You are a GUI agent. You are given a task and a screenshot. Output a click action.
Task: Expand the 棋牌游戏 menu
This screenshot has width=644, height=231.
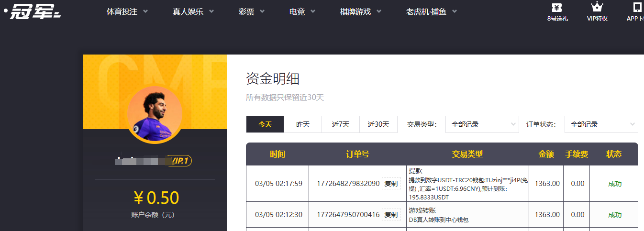[x=360, y=12]
